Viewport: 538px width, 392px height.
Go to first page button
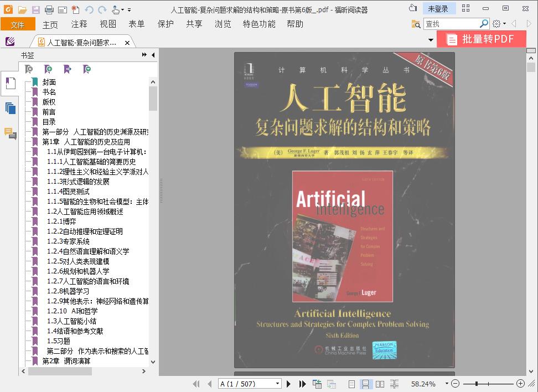196,384
